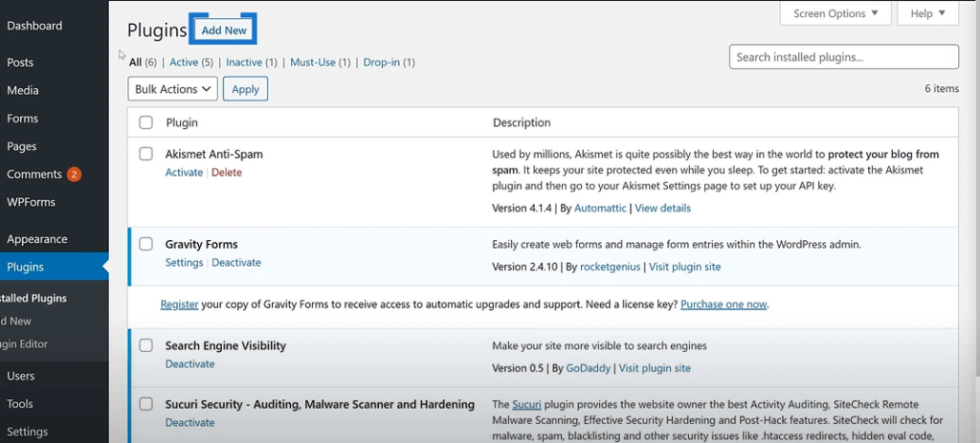Tick the Gravity Forms plugin checkbox
Image resolution: width=980 pixels, height=443 pixels.
pyautogui.click(x=145, y=244)
